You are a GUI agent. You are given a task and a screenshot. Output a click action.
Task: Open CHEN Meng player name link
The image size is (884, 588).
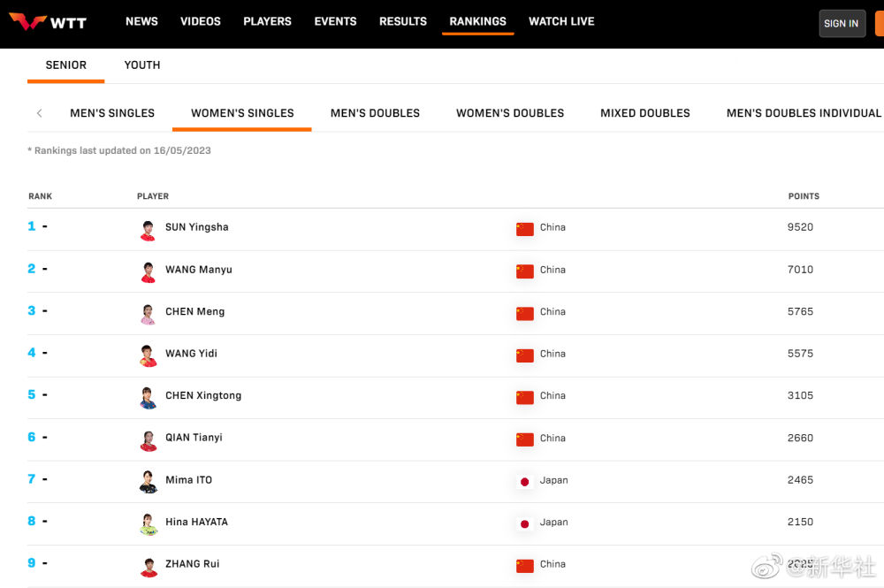(195, 312)
